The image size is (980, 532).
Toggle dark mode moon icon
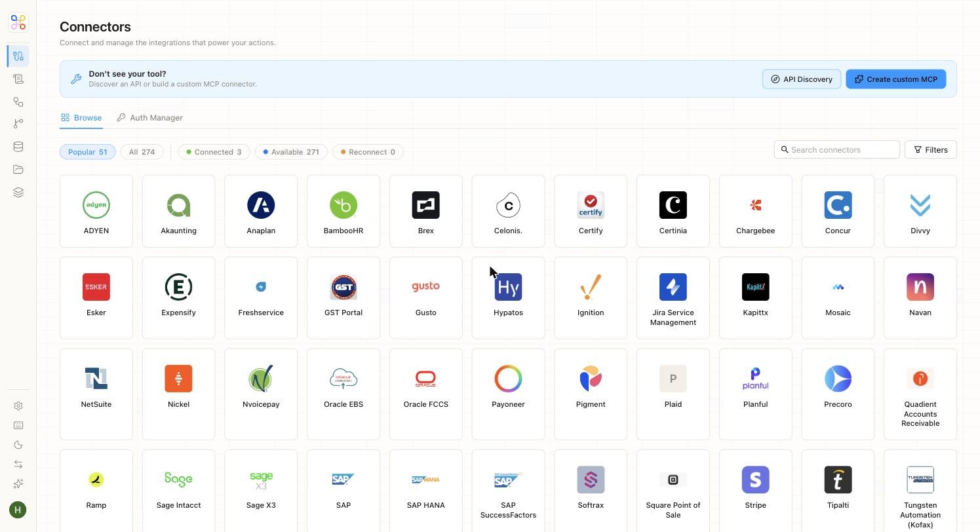pos(18,445)
